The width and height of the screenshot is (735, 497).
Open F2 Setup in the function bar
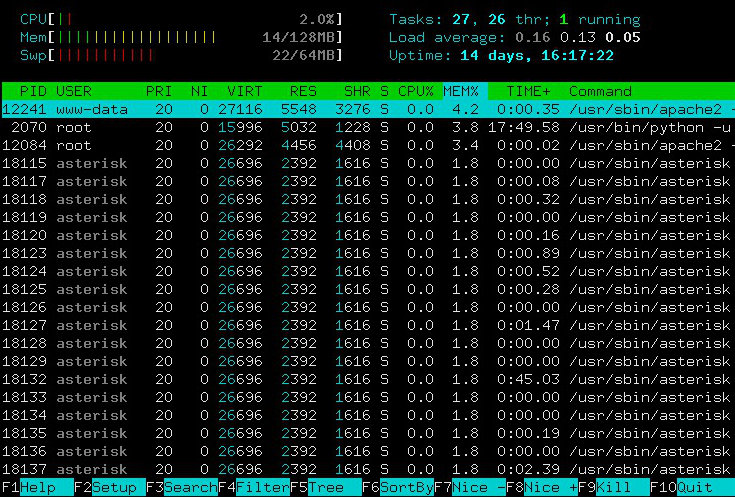point(111,488)
